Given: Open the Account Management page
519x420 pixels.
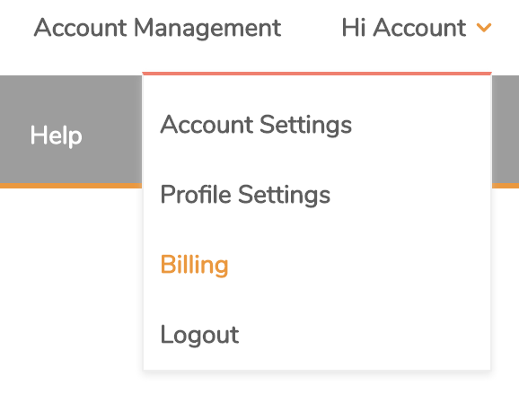Looking at the screenshot, I should click(x=157, y=28).
